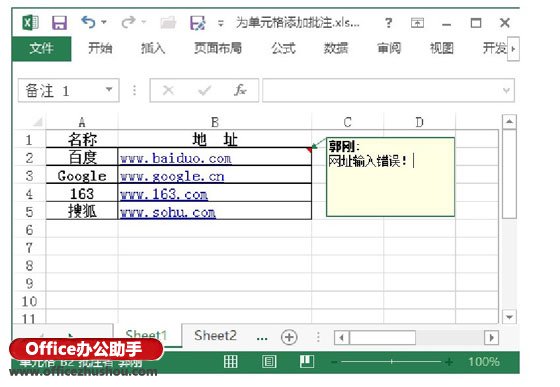Click the vertical scrollbar down arrow
This screenshot has width=560, height=387.
pos(509,316)
